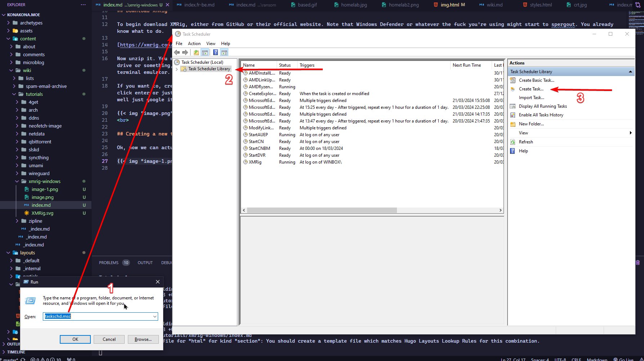The image size is (644, 361).
Task: Expand the TIMELINE section in sidebar
Action: click(3, 352)
